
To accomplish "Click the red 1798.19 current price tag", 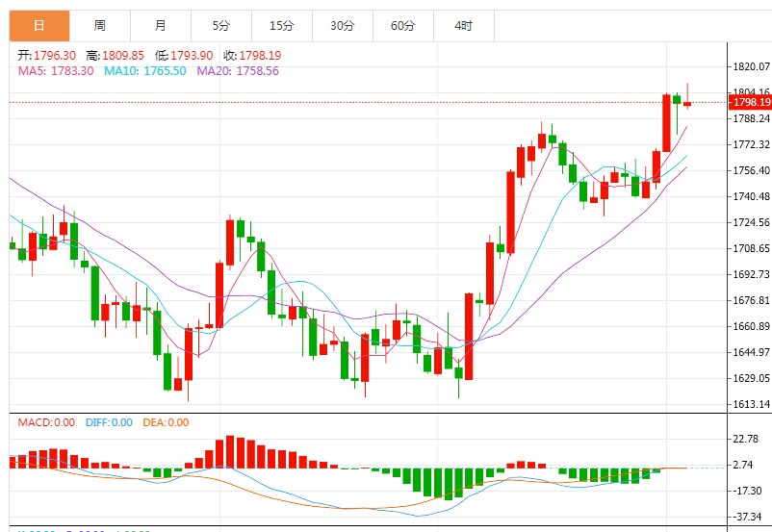I will tap(750, 102).
